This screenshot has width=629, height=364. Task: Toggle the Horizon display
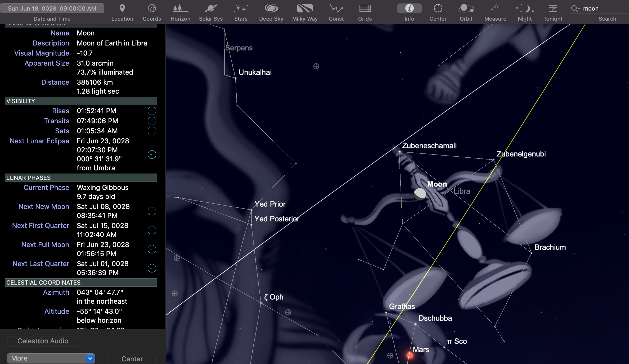(x=180, y=9)
